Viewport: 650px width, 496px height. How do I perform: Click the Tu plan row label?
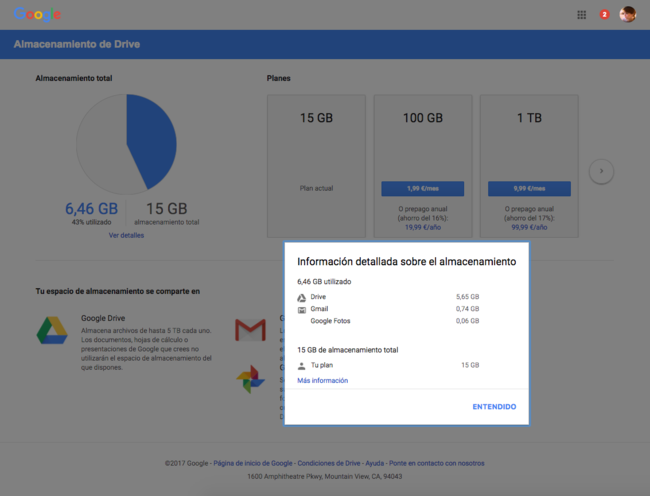click(322, 365)
